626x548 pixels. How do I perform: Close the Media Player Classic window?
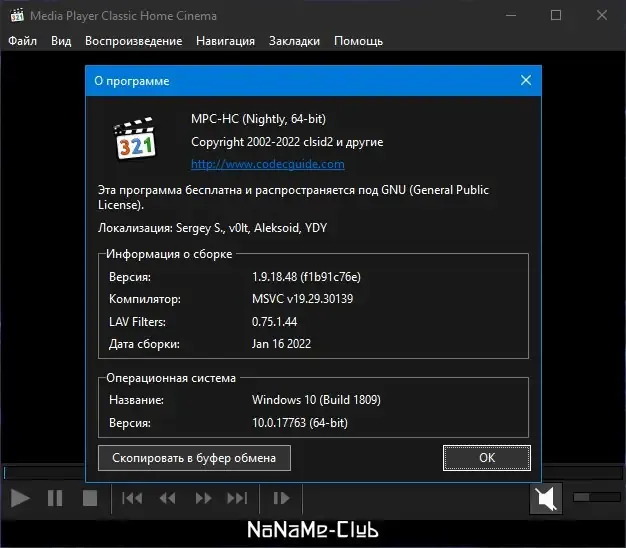[602, 16]
